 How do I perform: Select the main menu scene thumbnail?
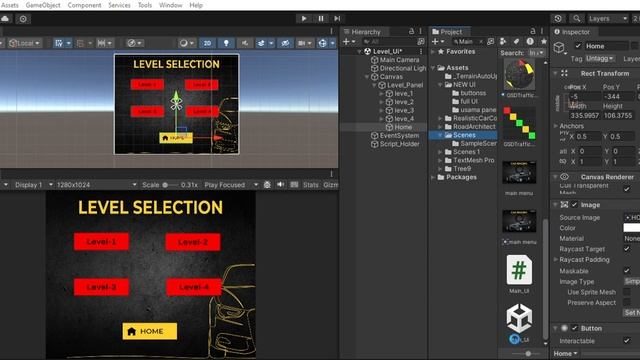(519, 172)
